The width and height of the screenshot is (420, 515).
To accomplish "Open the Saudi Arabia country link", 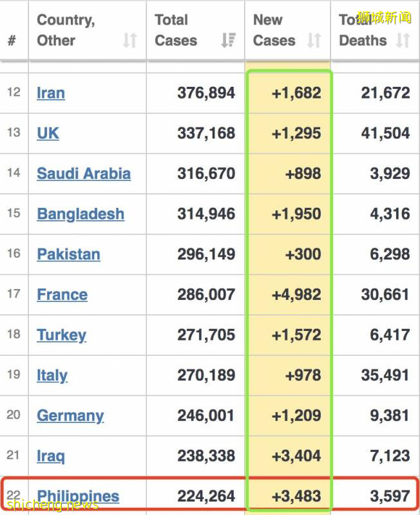I will point(84,174).
